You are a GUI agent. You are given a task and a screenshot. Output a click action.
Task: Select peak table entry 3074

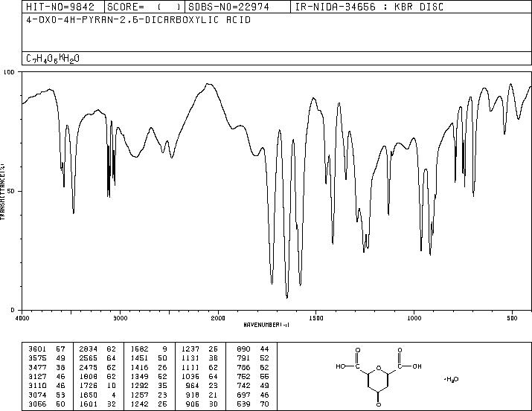click(47, 395)
